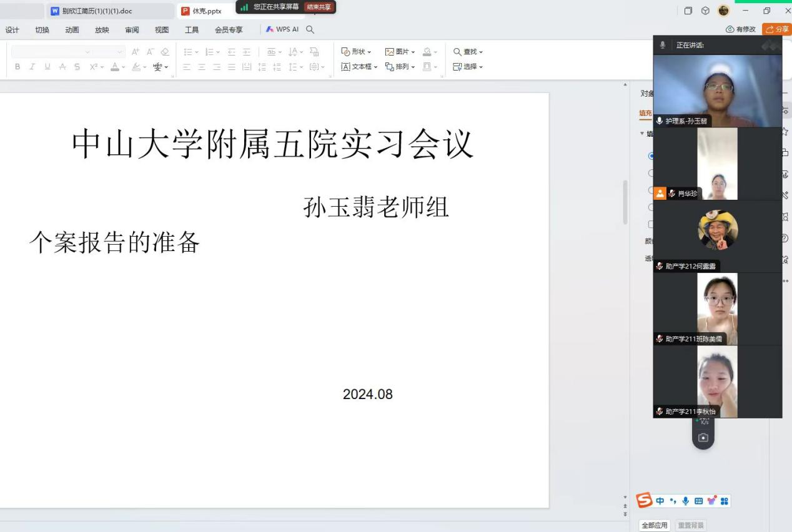This screenshot has width=792, height=532.
Task: Select the first fill radio option
Action: (651, 156)
